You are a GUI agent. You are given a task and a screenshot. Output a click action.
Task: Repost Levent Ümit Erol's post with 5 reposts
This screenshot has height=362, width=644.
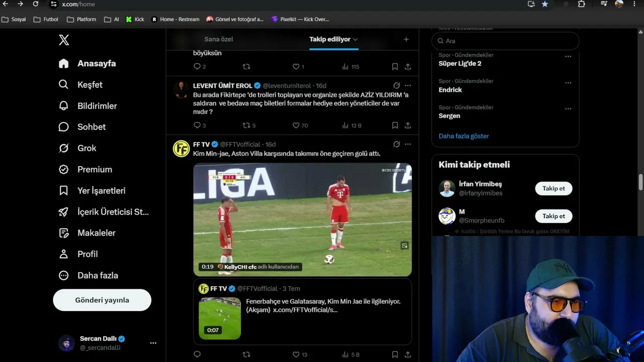tap(249, 125)
